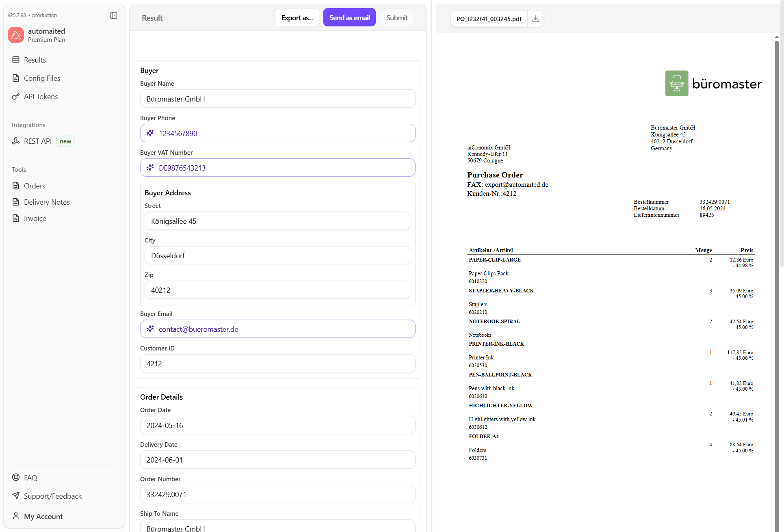Click the Support/Feedback megaphone icon
Screen dimensions: 784x532
[15, 496]
